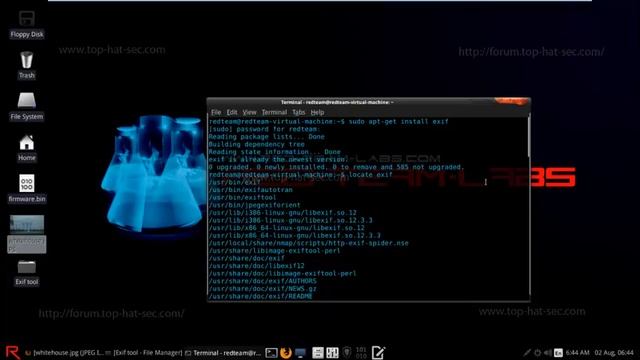Click the http-exif-spider.nse path line
Image resolution: width=640 pixels, height=360 pixels.
pyautogui.click(x=308, y=243)
